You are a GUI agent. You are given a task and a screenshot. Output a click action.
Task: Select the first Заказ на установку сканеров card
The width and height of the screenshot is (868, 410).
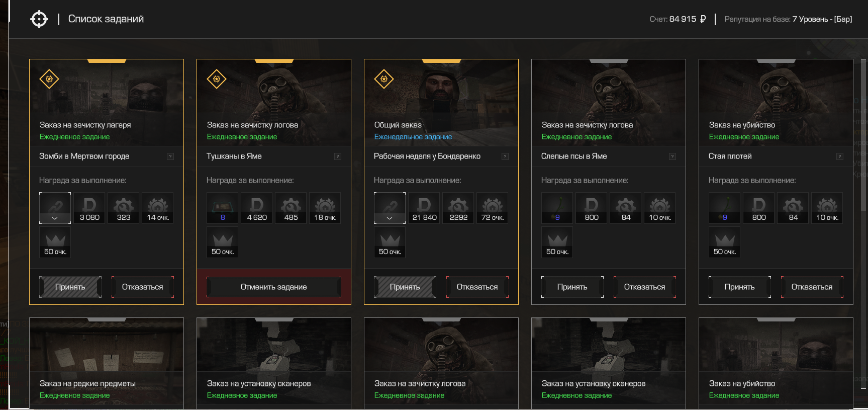pos(273,362)
